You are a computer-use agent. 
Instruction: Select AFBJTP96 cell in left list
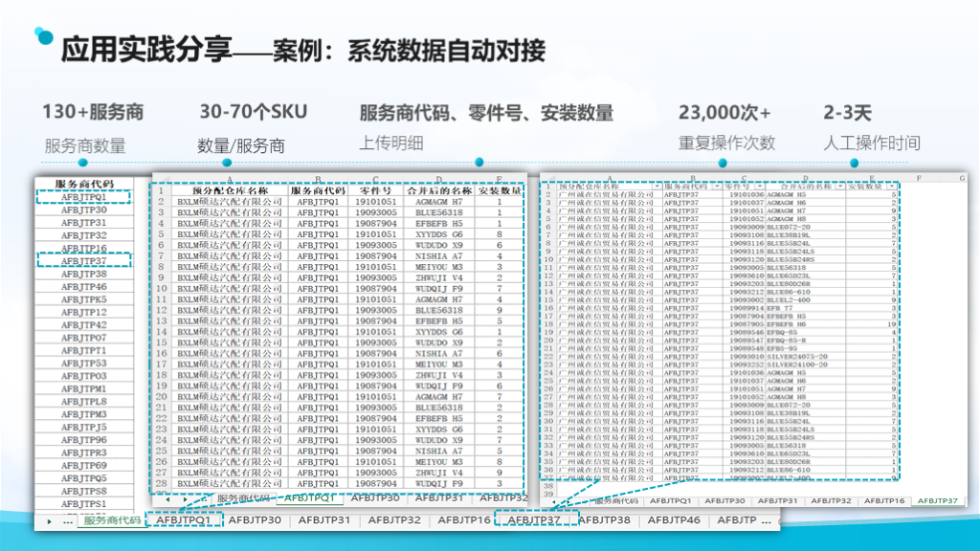click(x=84, y=440)
